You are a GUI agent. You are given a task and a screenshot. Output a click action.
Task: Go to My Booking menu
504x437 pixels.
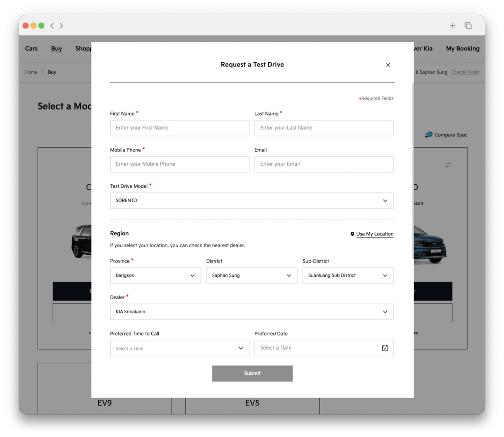coord(463,49)
